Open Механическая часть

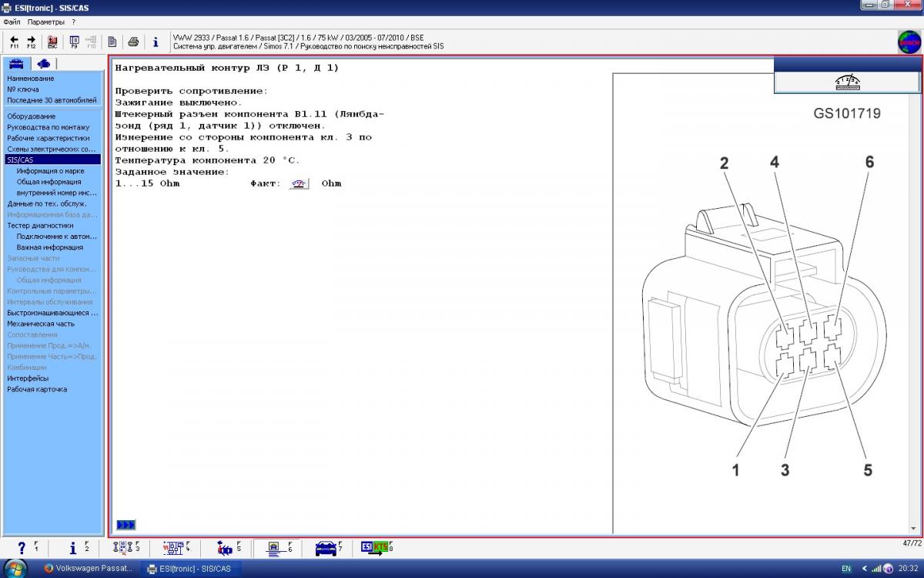[x=41, y=324]
